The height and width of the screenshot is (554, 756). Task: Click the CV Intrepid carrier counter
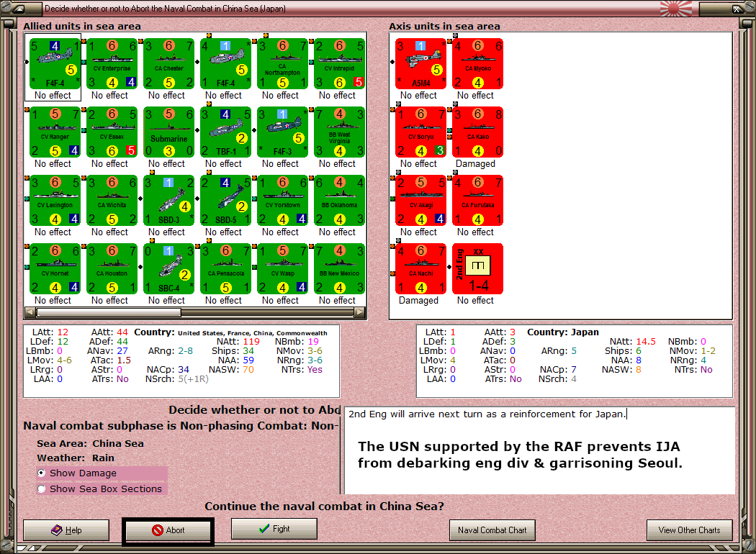coord(339,64)
